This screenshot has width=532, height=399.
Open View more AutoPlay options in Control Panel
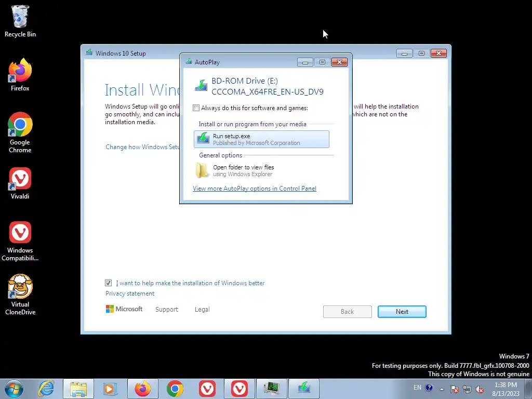(255, 188)
